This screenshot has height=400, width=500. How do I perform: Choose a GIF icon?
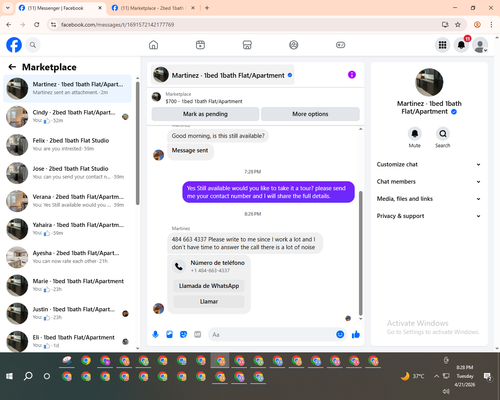point(198,334)
